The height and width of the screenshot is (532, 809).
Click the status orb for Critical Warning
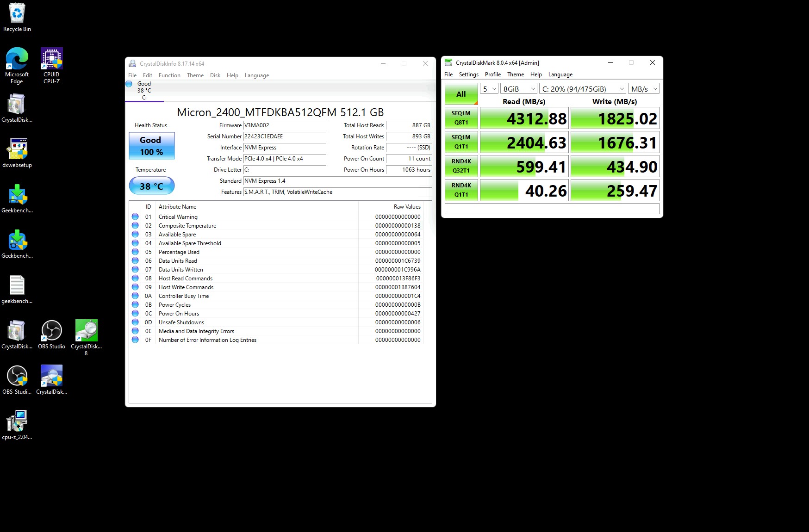[x=135, y=217]
